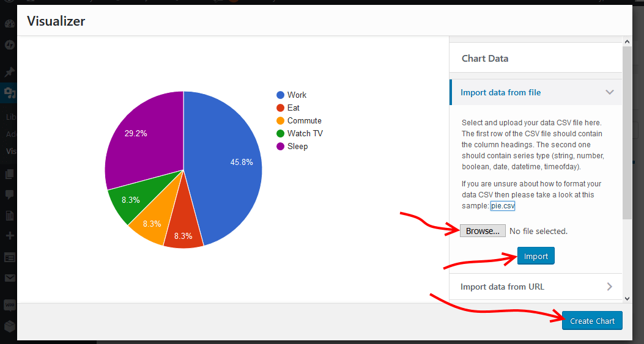Click the blue Import button
The height and width of the screenshot is (344, 644).
(536, 256)
